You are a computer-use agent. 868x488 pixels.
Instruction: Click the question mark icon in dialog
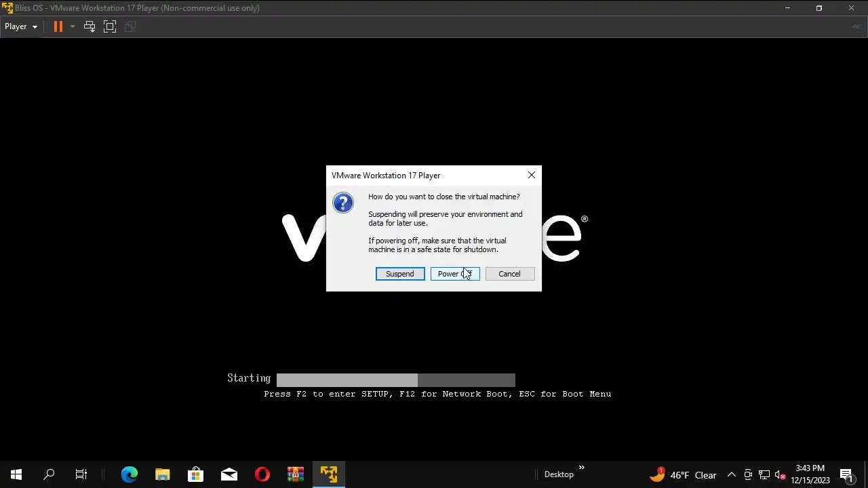(343, 203)
